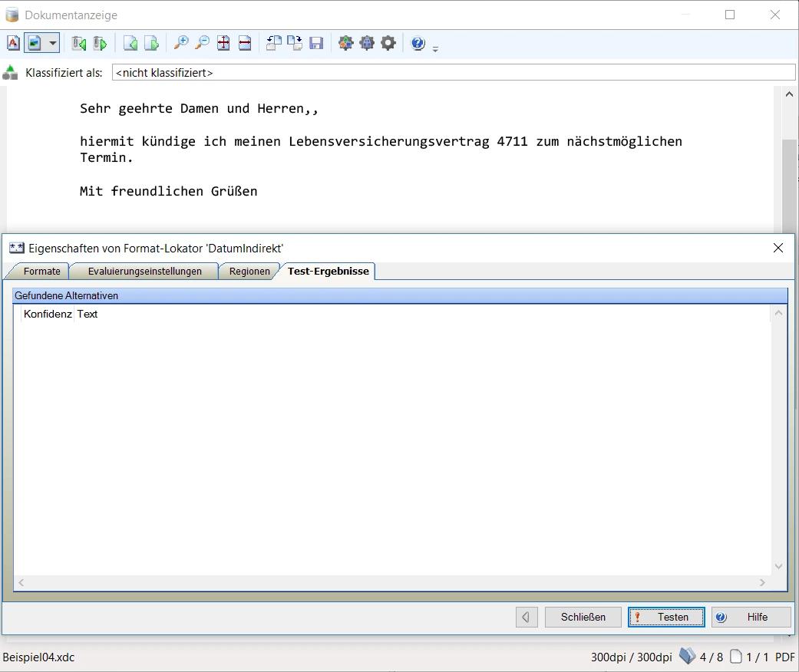Open the Evaluierungseinstellungen tab
This screenshot has height=672, width=799.
144,271
